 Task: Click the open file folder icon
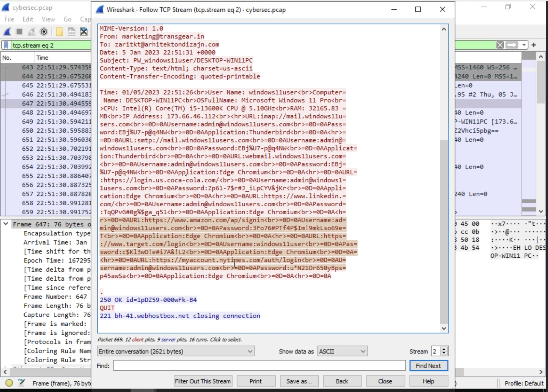tap(59, 32)
